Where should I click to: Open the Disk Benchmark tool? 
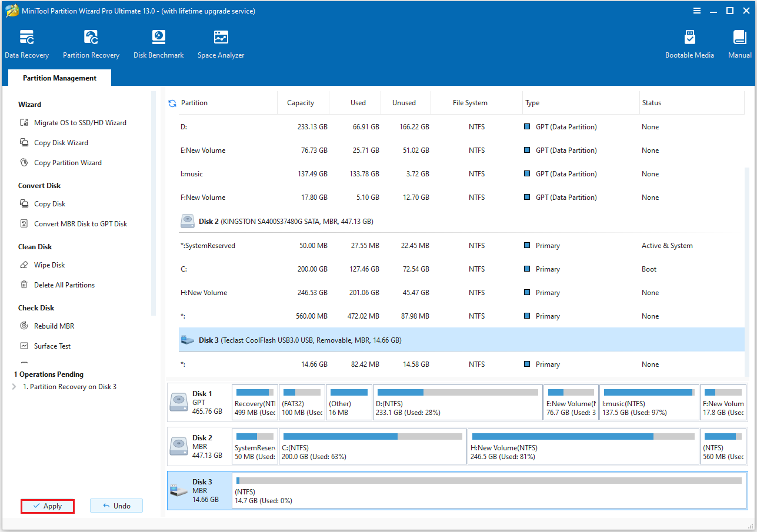click(x=158, y=45)
